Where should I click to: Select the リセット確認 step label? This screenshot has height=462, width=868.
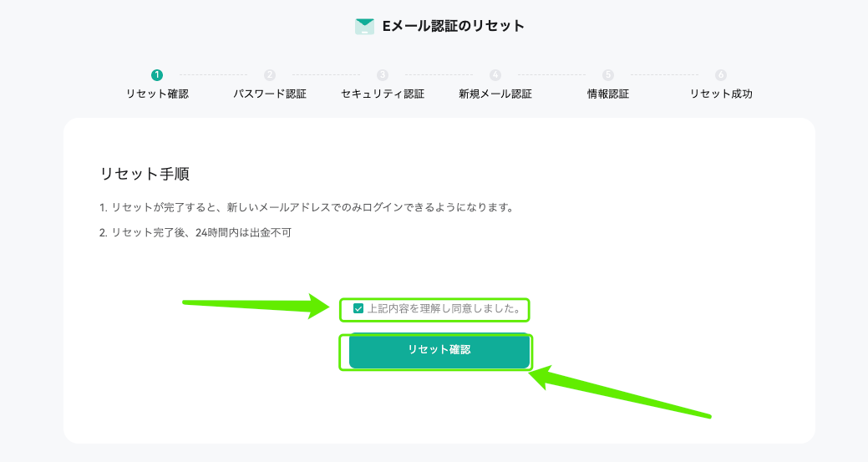click(157, 94)
